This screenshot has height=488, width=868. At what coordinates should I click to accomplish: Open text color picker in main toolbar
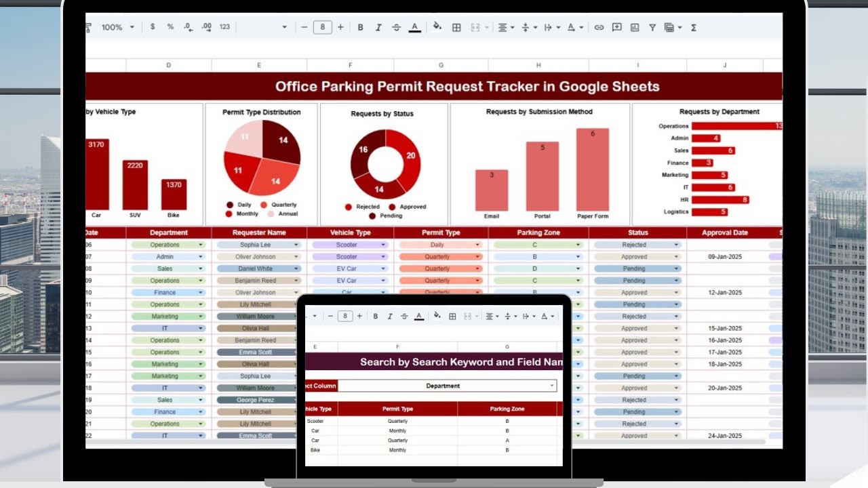(414, 27)
